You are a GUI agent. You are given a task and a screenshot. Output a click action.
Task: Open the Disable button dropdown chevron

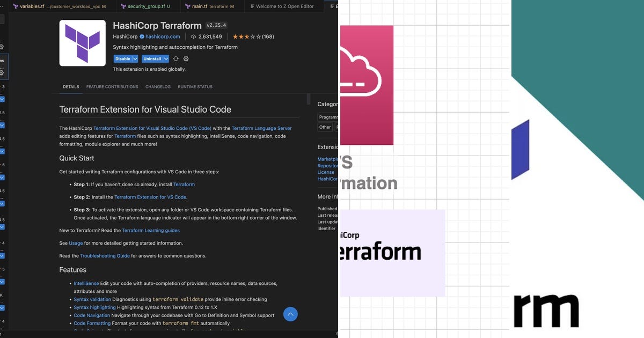point(135,58)
